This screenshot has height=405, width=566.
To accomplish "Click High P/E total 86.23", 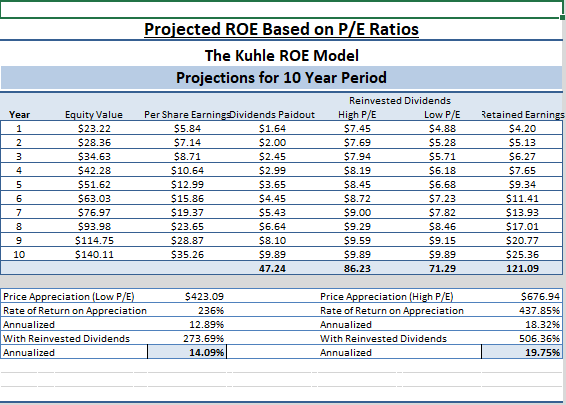I will (357, 269).
